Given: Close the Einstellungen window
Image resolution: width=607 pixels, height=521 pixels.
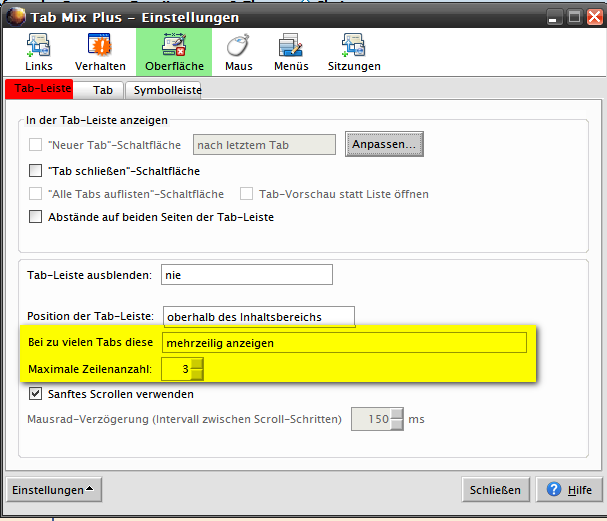Looking at the screenshot, I should point(595,17).
